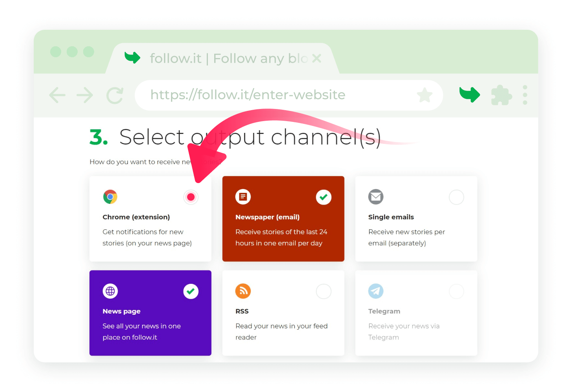572x392 pixels.
Task: Enable the Telegram option circle
Action: tap(456, 291)
